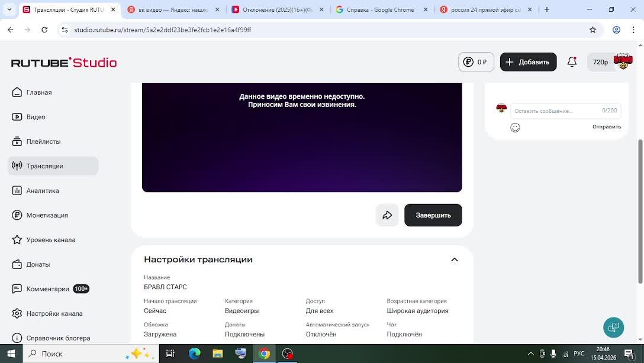This screenshot has width=644, height=363.
Task: Switch the РУС input language
Action: point(579,354)
